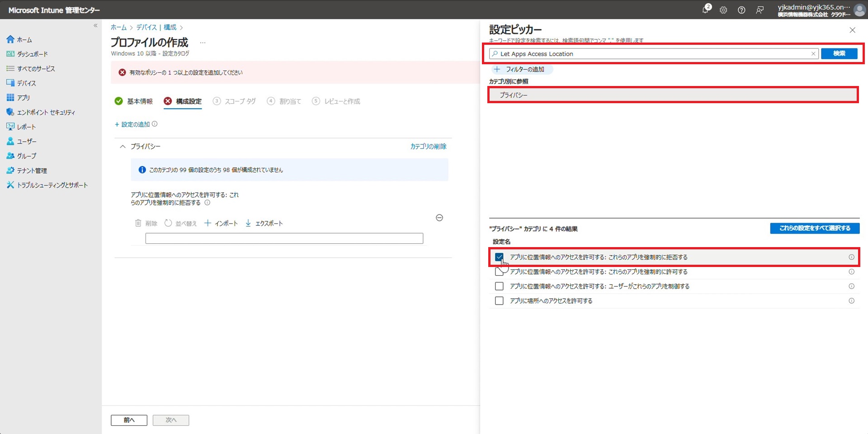Click the 並べ替え toolbar item

(x=180, y=223)
